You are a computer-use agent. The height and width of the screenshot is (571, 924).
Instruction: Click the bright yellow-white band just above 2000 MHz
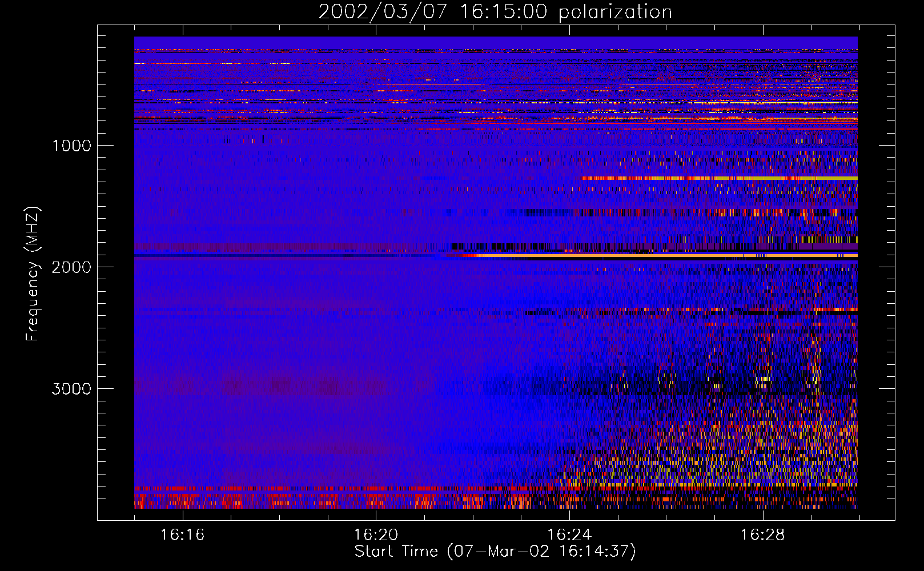tap(662, 255)
